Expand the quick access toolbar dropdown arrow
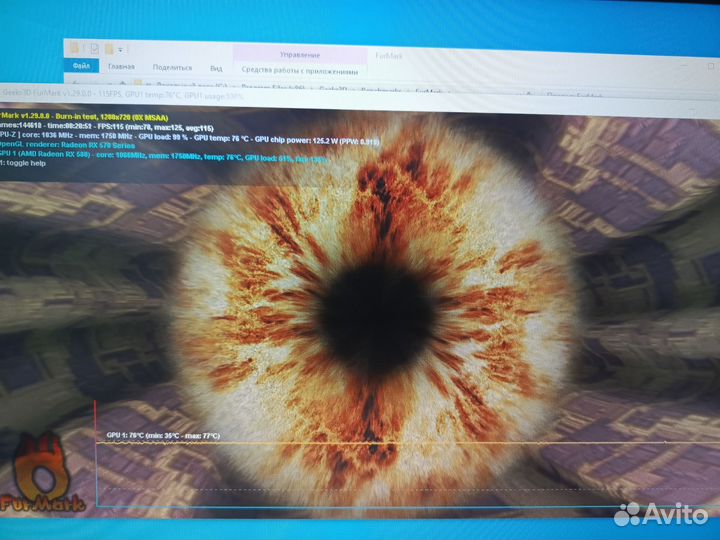The height and width of the screenshot is (540, 720). (120, 50)
